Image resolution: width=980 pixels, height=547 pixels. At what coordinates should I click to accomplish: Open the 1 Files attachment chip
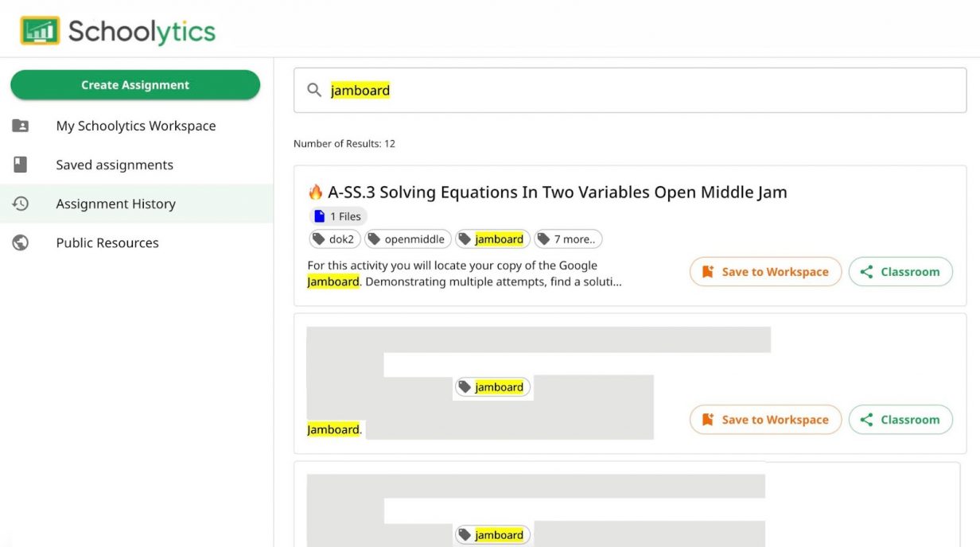click(x=337, y=215)
